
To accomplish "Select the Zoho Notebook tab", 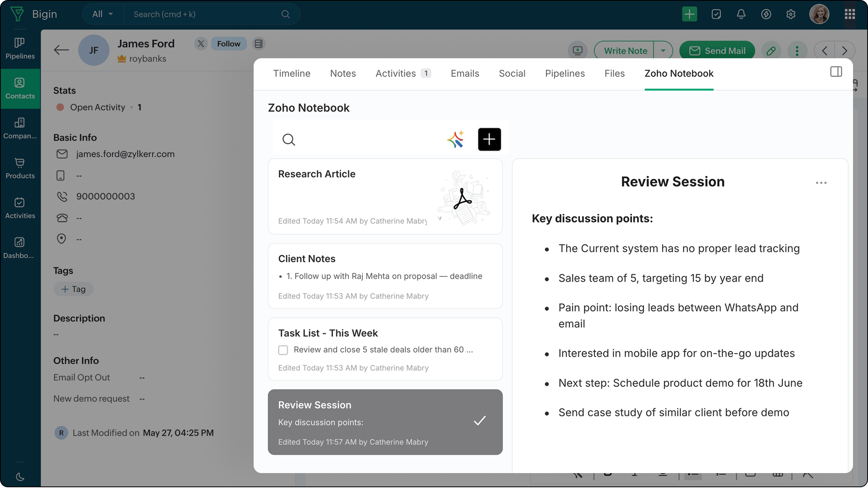I will [x=679, y=73].
